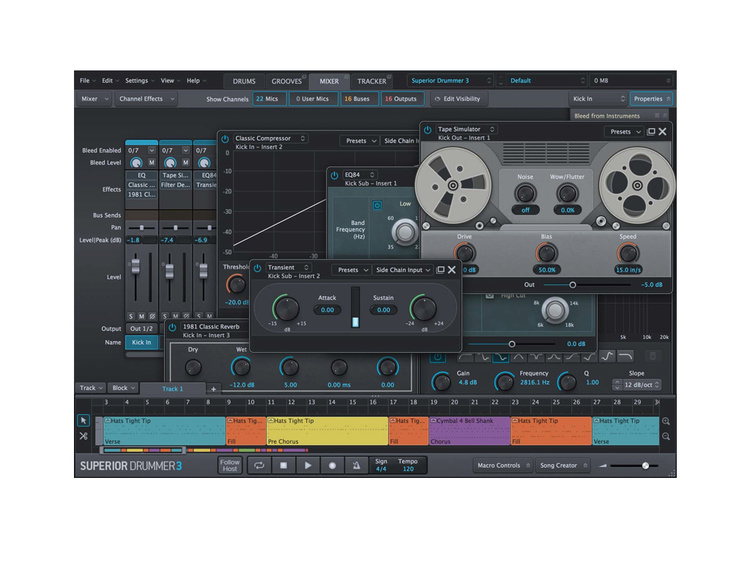Click the Edit Visibility button
Viewport: 750px width, 563px height.
click(x=458, y=99)
